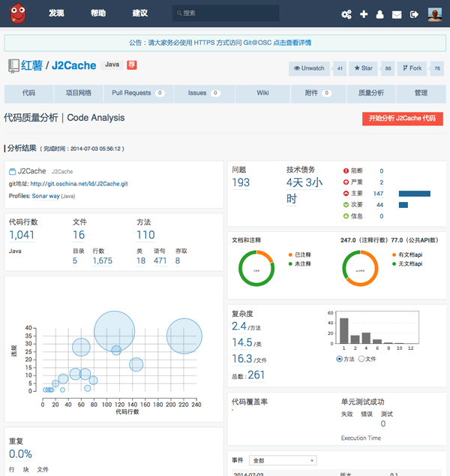Click the Unwatch button

tap(309, 68)
